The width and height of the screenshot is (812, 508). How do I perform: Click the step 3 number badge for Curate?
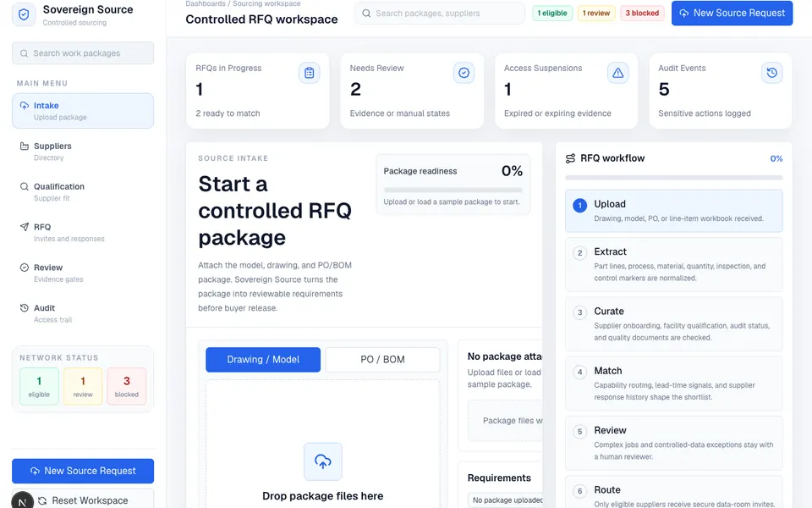point(579,312)
